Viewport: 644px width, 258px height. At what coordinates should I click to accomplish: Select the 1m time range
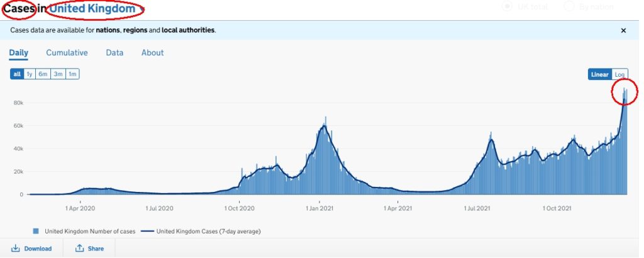point(72,74)
